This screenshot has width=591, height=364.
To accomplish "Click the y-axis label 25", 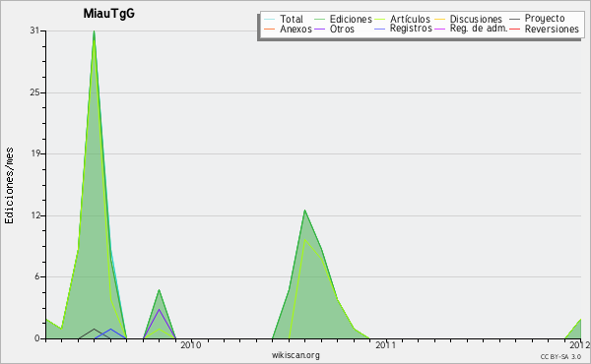I will pyautogui.click(x=34, y=92).
